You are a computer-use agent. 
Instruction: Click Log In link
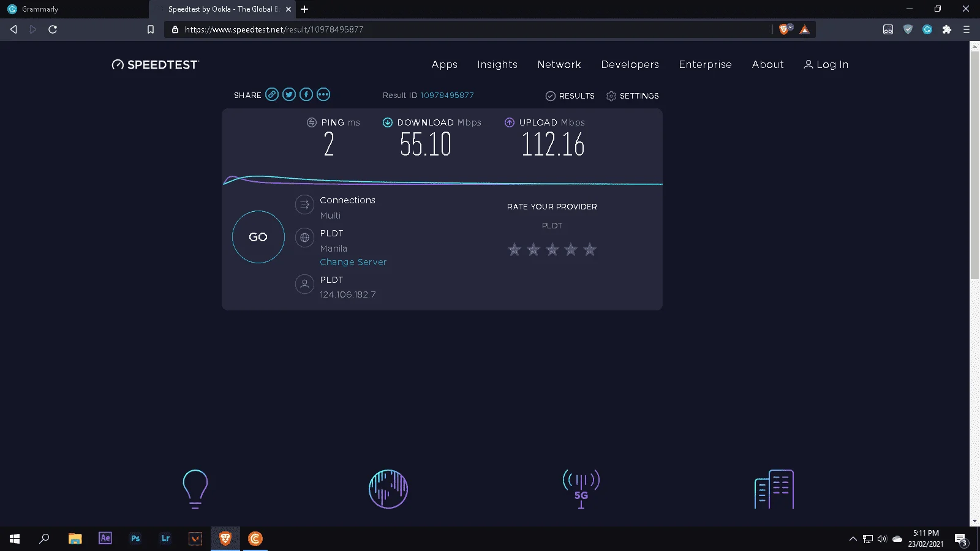click(826, 64)
